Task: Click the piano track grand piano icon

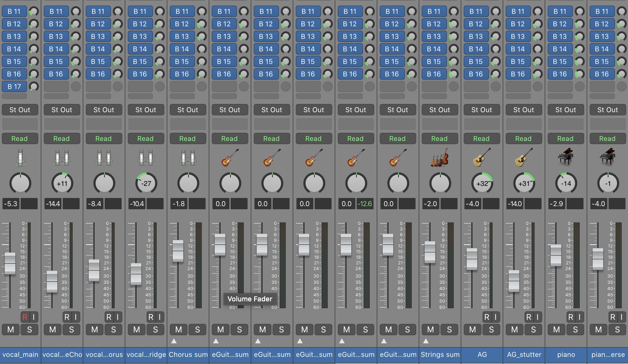Action: (x=566, y=157)
